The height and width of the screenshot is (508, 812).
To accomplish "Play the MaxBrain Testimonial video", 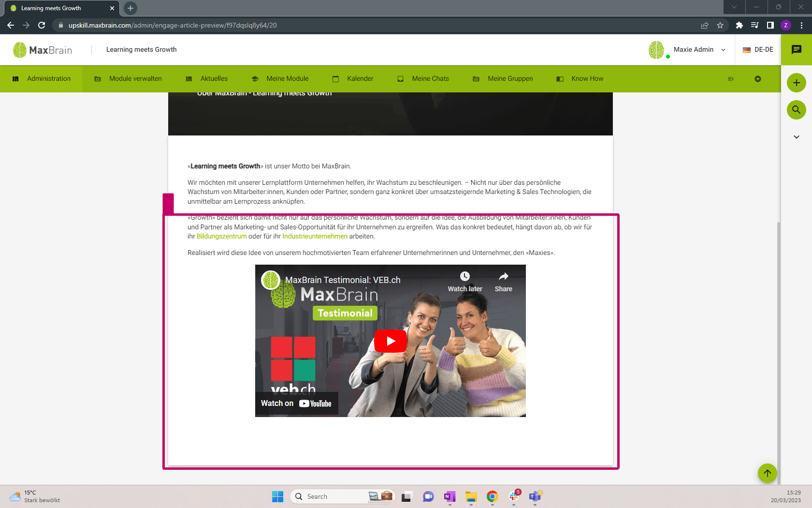I will pyautogui.click(x=391, y=341).
